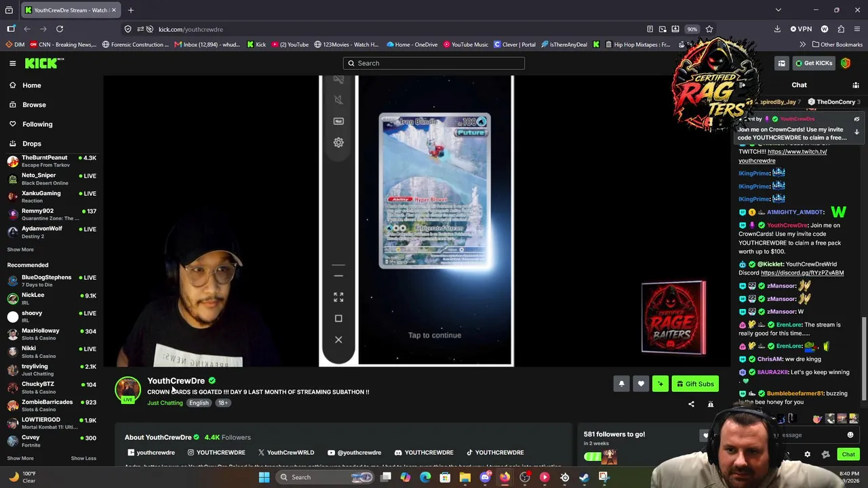The image size is (868, 488).
Task: Open the Discord invite link in chat
Action: coord(802,273)
